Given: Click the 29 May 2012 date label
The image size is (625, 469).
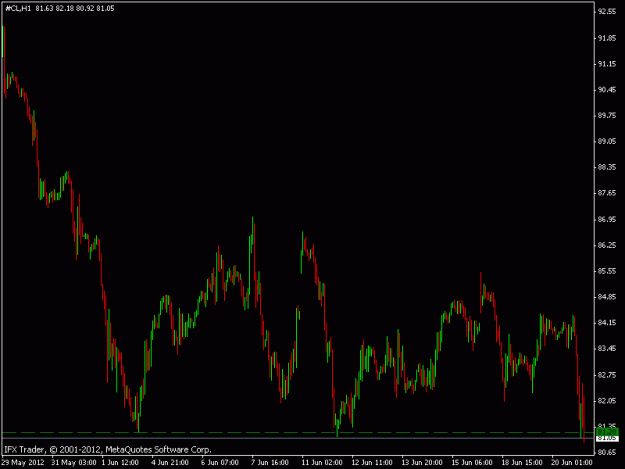Looking at the screenshot, I should point(22,463).
